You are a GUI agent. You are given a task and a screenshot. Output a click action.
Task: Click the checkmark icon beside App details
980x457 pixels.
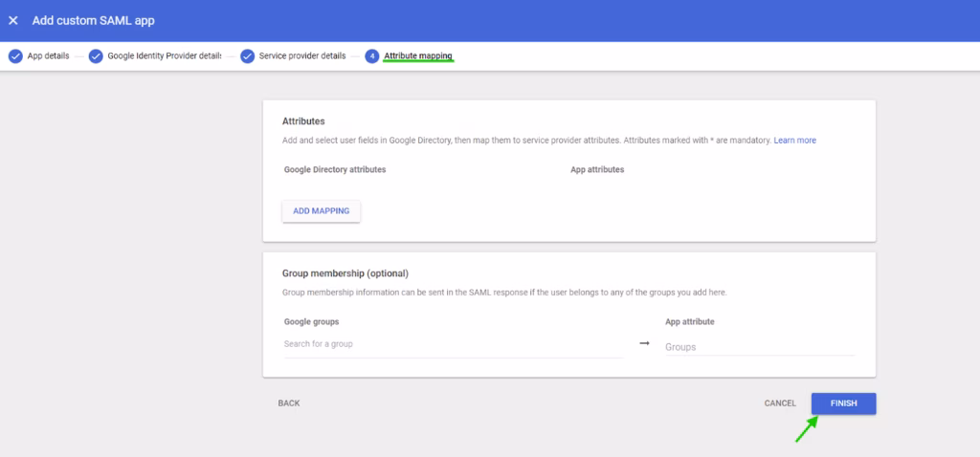point(15,56)
